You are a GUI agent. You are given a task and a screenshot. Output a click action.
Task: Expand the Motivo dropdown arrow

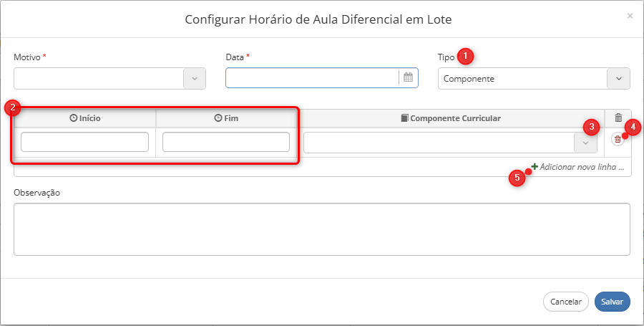194,79
